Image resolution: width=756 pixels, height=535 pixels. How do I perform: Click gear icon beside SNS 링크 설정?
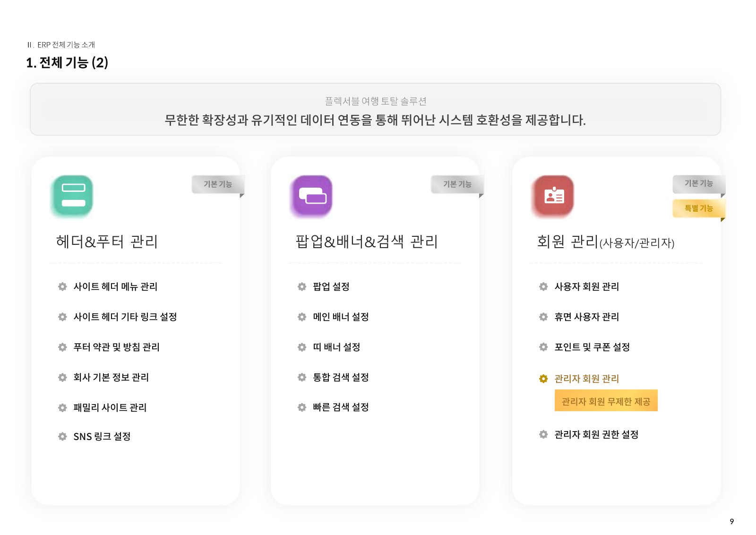point(62,436)
